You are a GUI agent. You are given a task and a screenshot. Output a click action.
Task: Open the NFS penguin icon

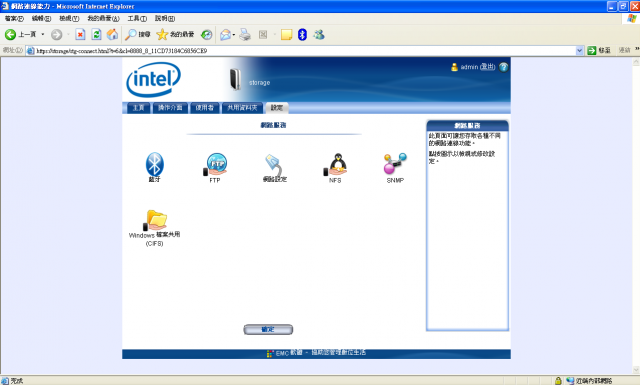335,165
